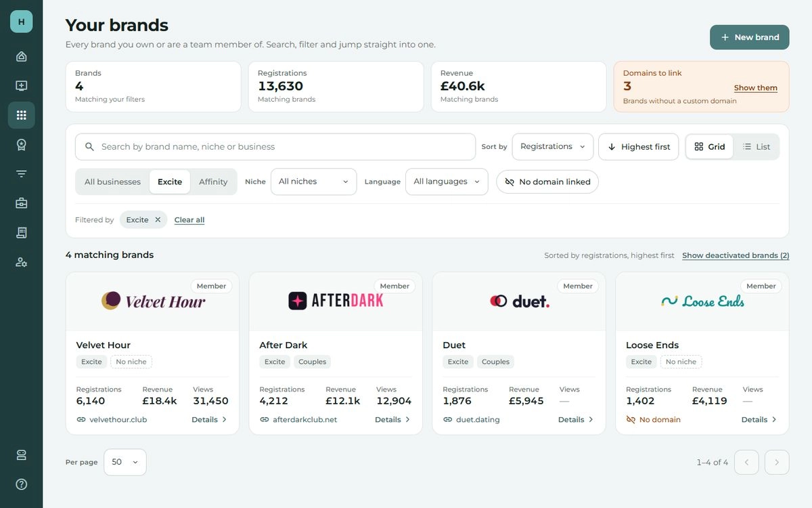Click the velvethour.club domain text
The height and width of the screenshot is (508, 812).
[x=118, y=420]
